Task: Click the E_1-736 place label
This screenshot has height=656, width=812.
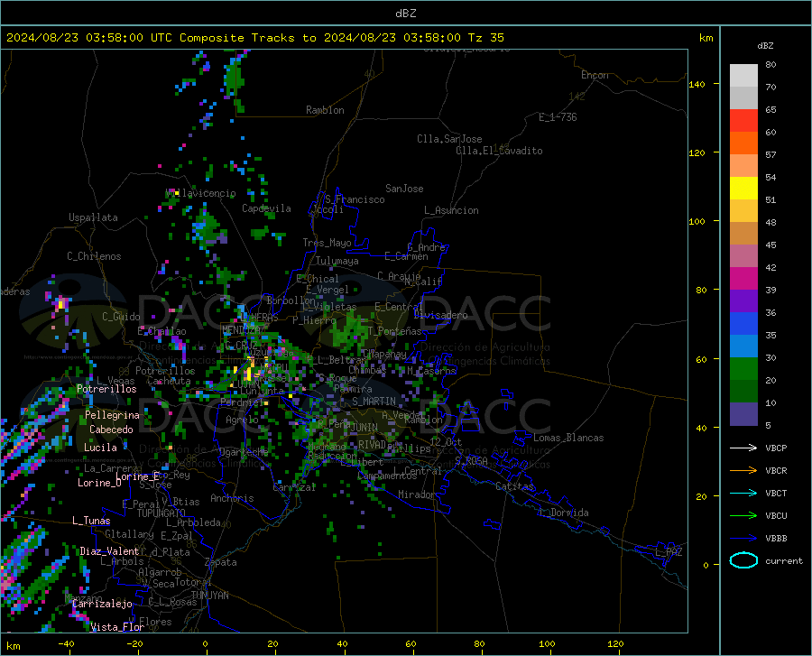Action: tap(558, 117)
